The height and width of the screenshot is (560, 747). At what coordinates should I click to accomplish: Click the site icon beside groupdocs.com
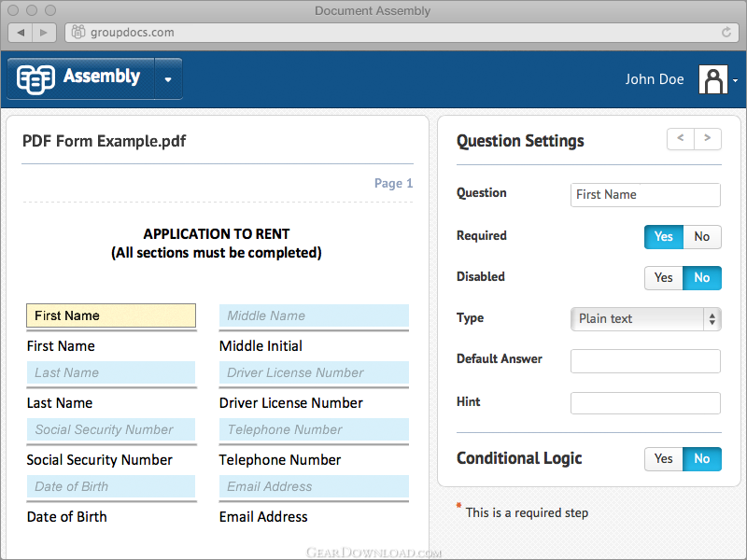click(78, 32)
